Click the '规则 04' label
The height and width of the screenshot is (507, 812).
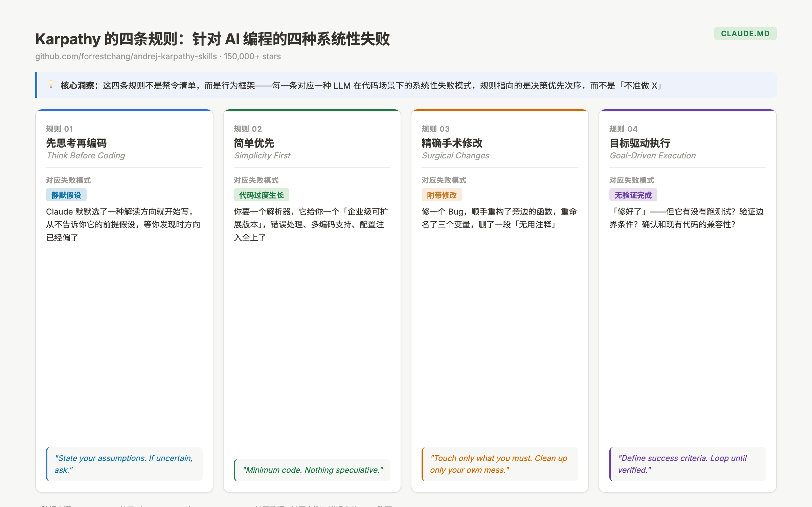[623, 129]
